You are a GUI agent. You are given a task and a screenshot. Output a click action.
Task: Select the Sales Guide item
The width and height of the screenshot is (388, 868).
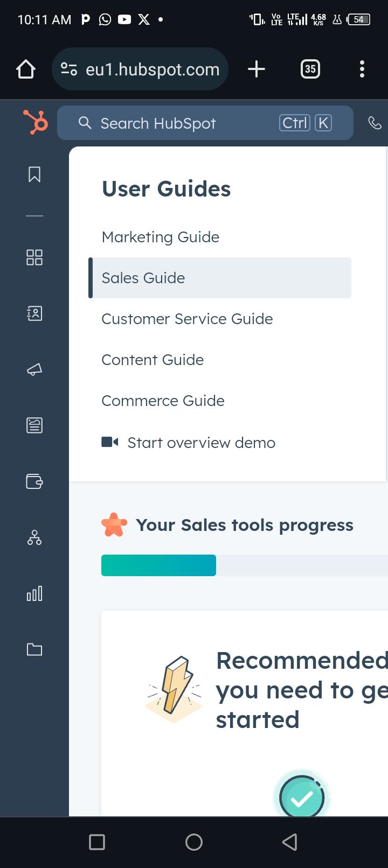pyautogui.click(x=143, y=278)
